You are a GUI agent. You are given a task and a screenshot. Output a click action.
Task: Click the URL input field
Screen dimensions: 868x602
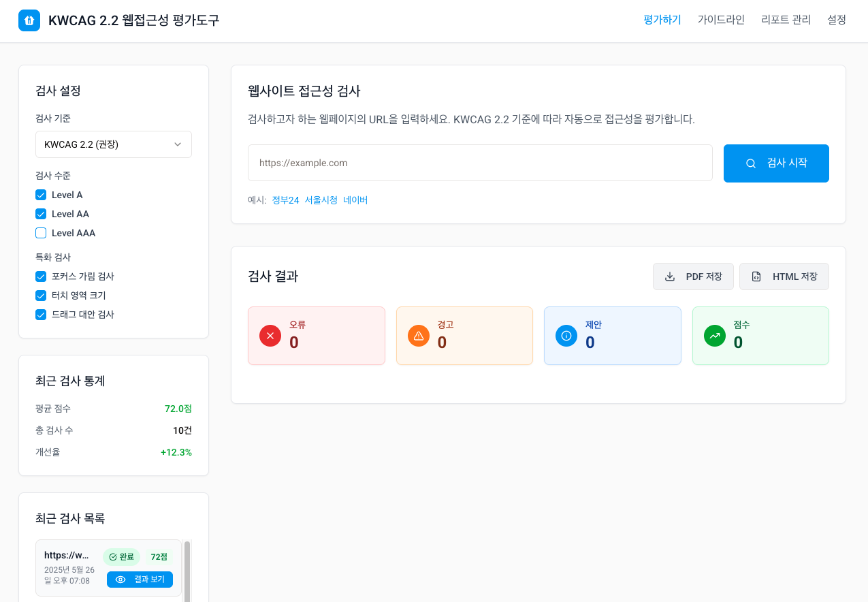point(480,163)
